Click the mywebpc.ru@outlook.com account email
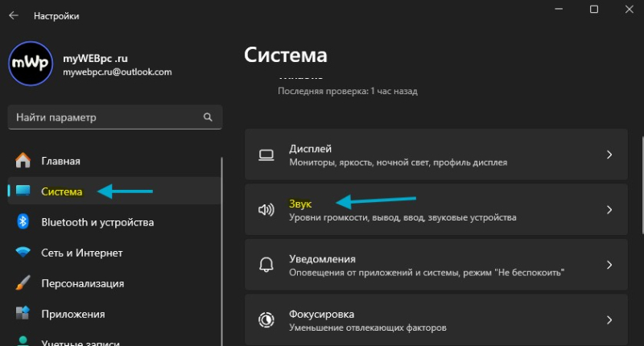This screenshot has height=346, width=644. point(118,72)
